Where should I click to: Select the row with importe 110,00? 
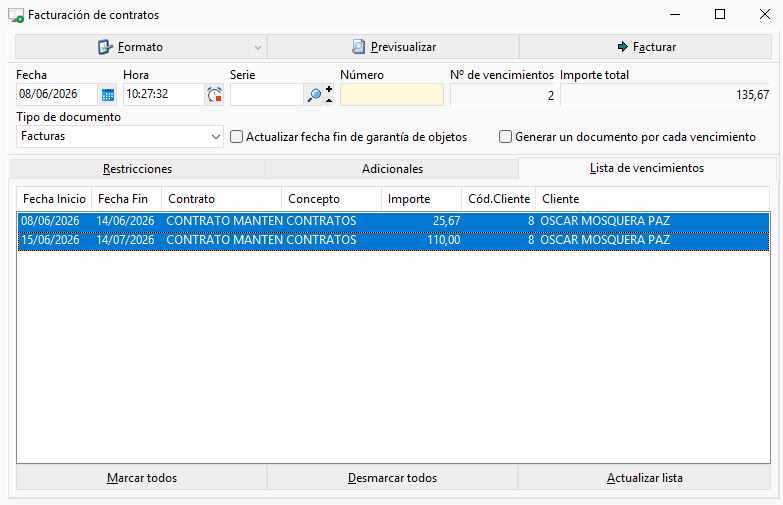coord(393,240)
